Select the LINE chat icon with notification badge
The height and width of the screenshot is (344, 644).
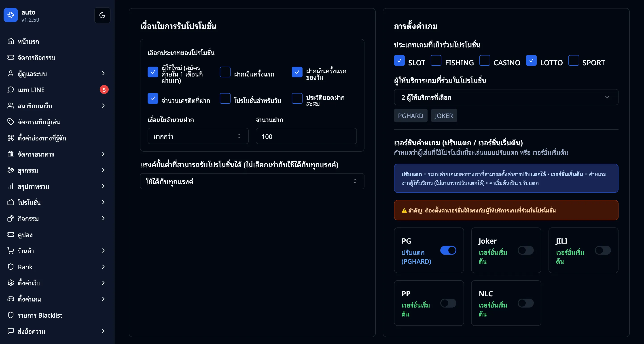pos(11,90)
